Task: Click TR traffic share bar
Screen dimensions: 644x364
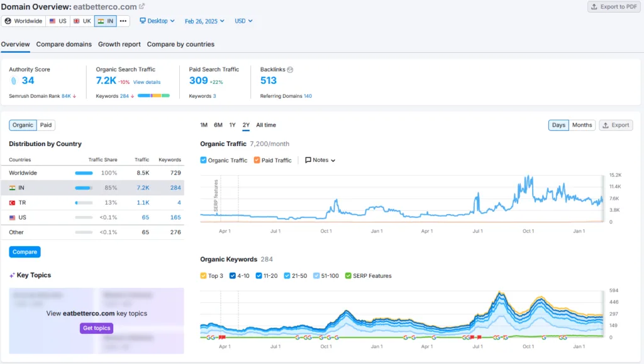Action: pos(84,203)
